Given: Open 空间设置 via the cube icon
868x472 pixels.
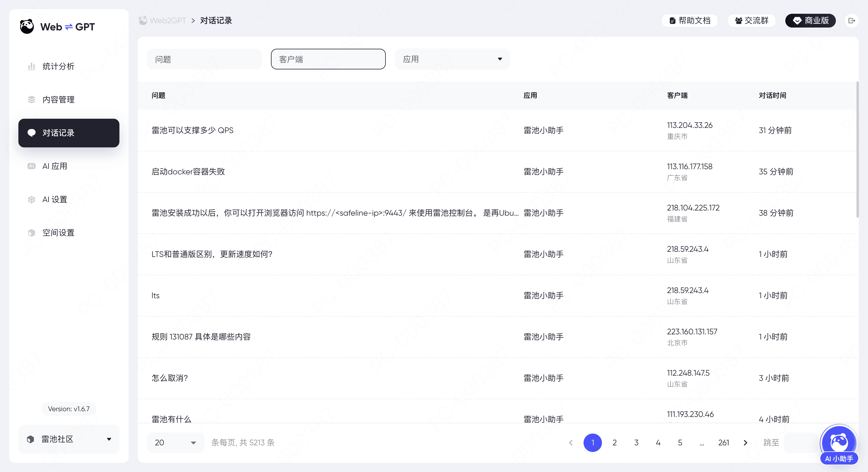Looking at the screenshot, I should tap(31, 232).
